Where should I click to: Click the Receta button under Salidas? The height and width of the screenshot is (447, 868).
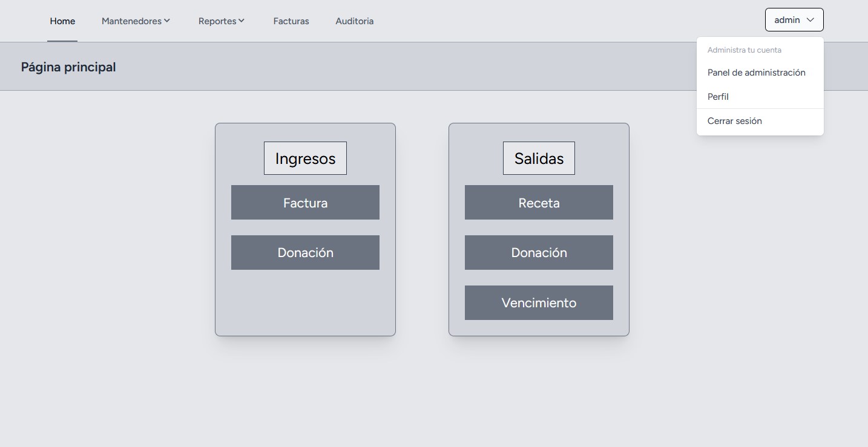(x=539, y=203)
